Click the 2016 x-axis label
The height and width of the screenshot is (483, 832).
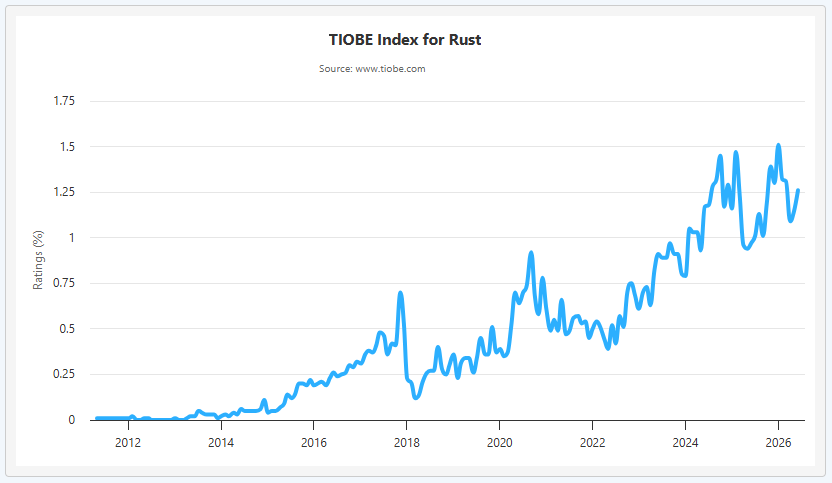(x=314, y=443)
